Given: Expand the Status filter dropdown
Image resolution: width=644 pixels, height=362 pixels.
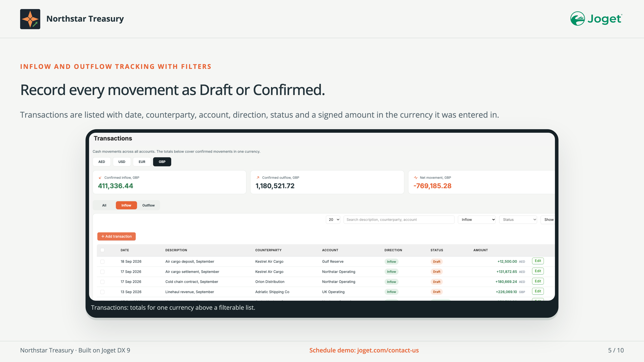Looking at the screenshot, I should tap(518, 220).
